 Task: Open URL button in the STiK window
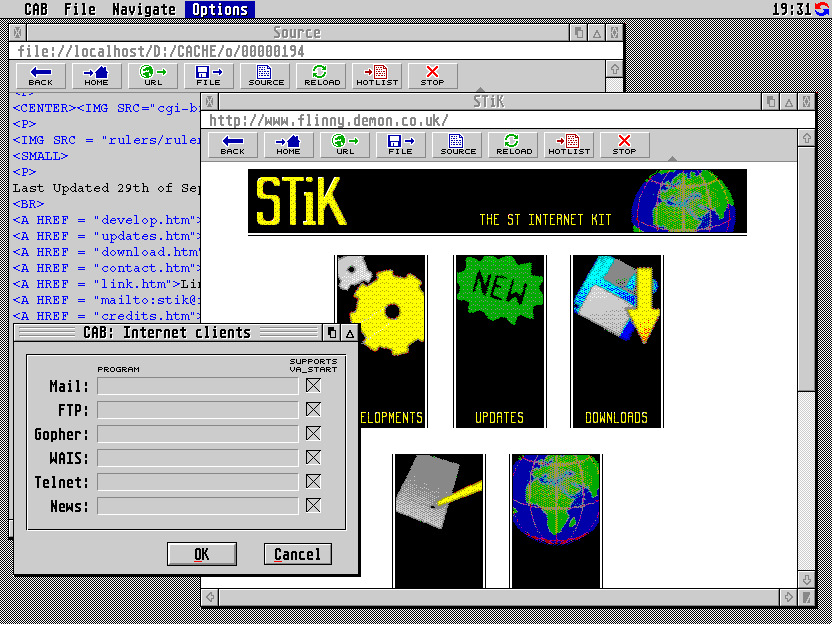point(345,145)
